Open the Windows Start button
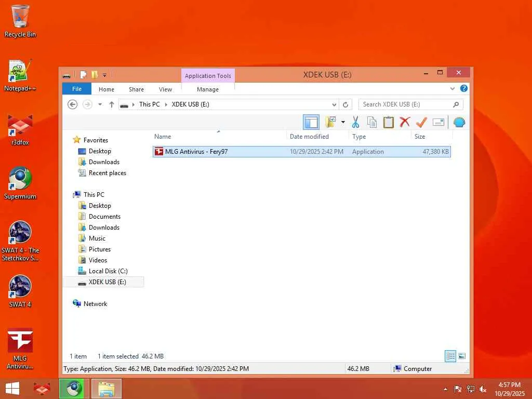The image size is (532, 399). pyautogui.click(x=12, y=389)
